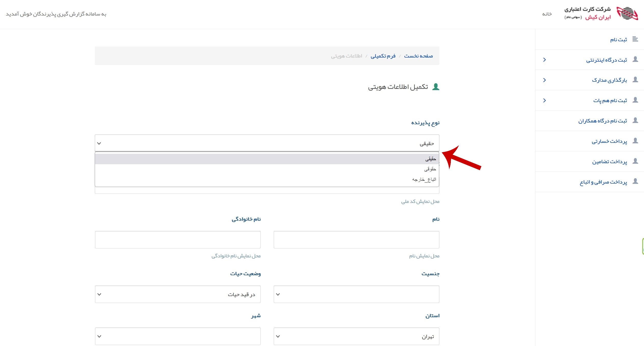Open the شهر dropdown
Viewport: 644px width, 346px height.
pos(178,336)
